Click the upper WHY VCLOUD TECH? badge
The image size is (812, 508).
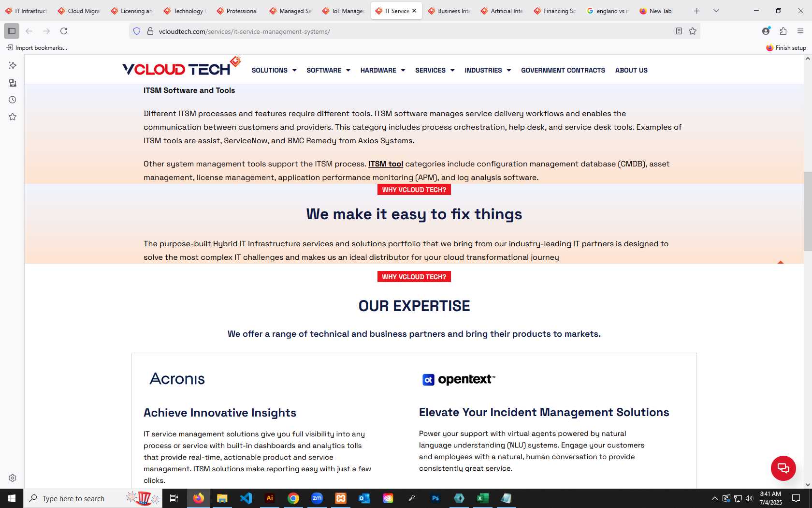tap(414, 190)
